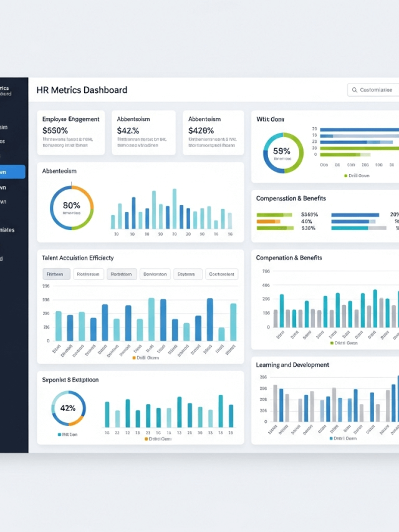
Task: Click blue Drill Down legend under Learning and Development
Action: (x=332, y=438)
